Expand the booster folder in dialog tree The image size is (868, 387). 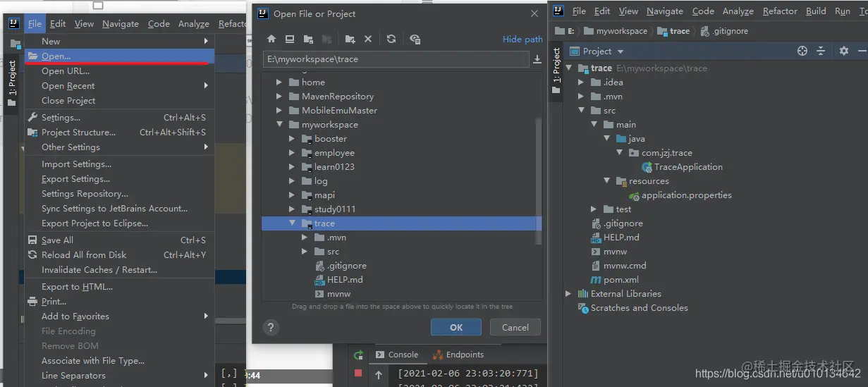tap(292, 139)
